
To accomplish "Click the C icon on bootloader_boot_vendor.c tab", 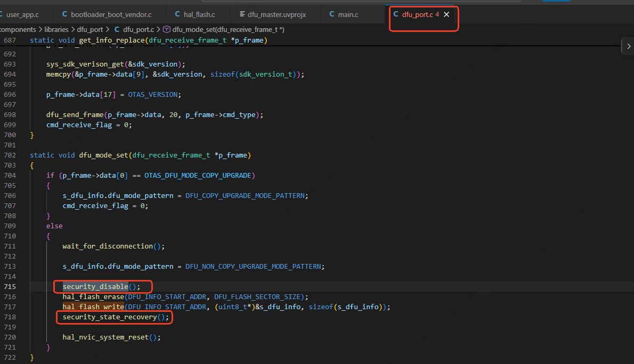I will 64,14.
